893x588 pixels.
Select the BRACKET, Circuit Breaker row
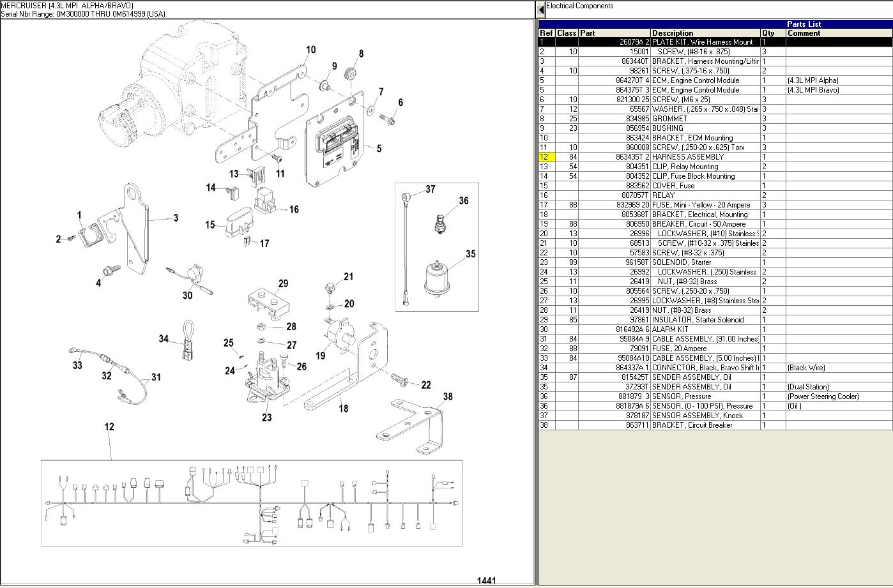715,425
